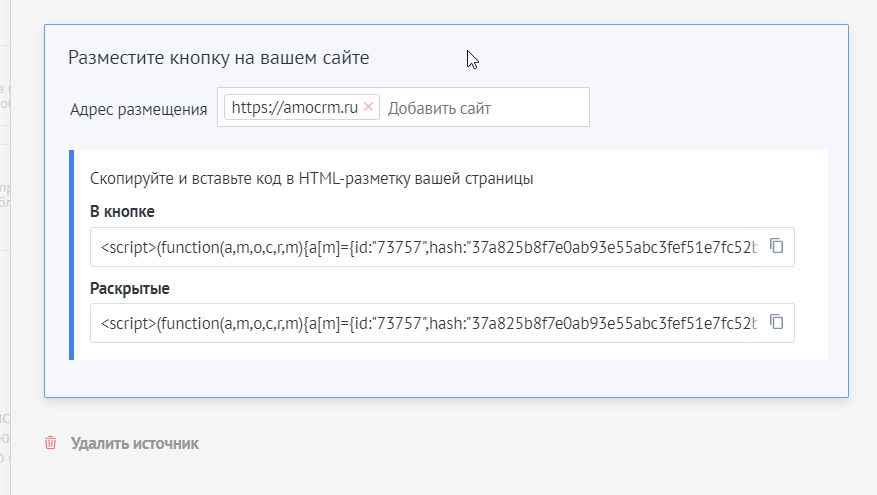Remove the https://amocrm.ru site tag

(x=368, y=107)
